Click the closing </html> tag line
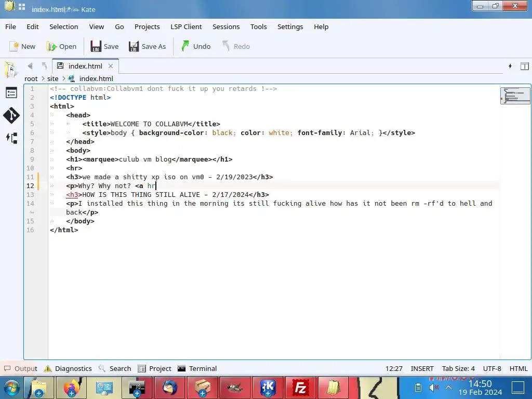 [64, 230]
